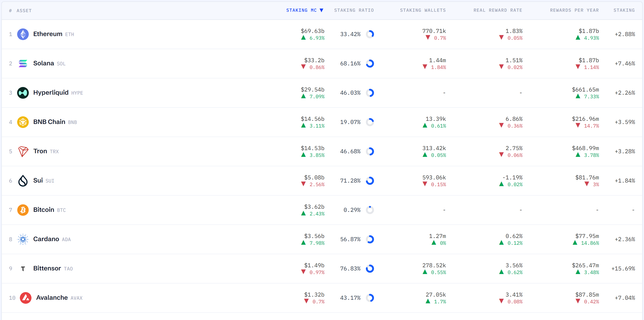Open the Solana asset page
The width and height of the screenshot is (644, 320).
point(43,63)
